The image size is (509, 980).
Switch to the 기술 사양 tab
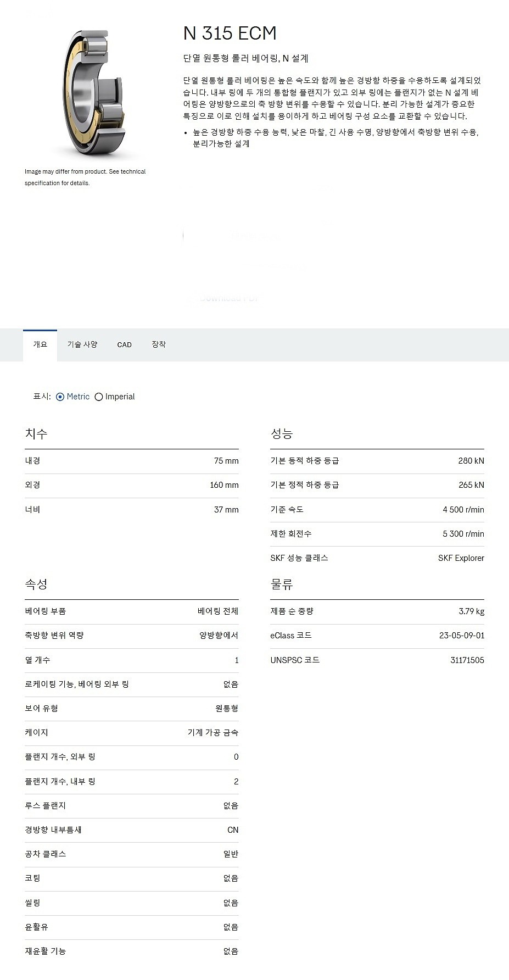coord(82,345)
